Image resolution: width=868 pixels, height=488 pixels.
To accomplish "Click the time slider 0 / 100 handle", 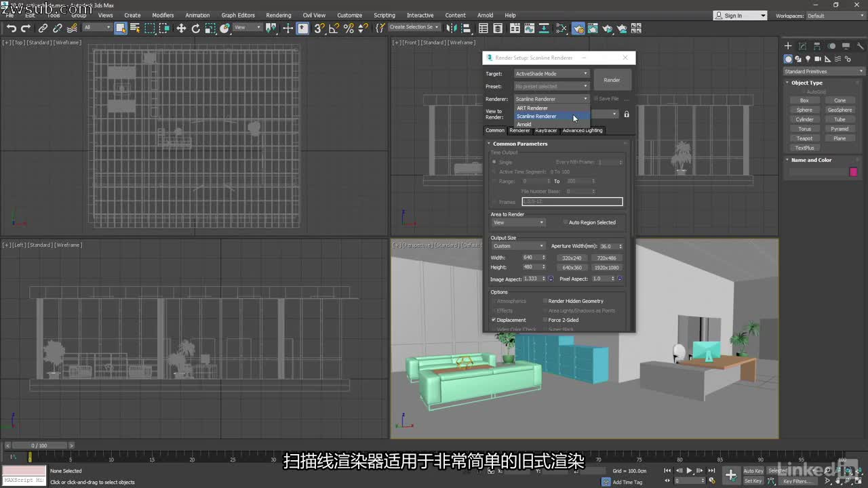I will coord(39,445).
